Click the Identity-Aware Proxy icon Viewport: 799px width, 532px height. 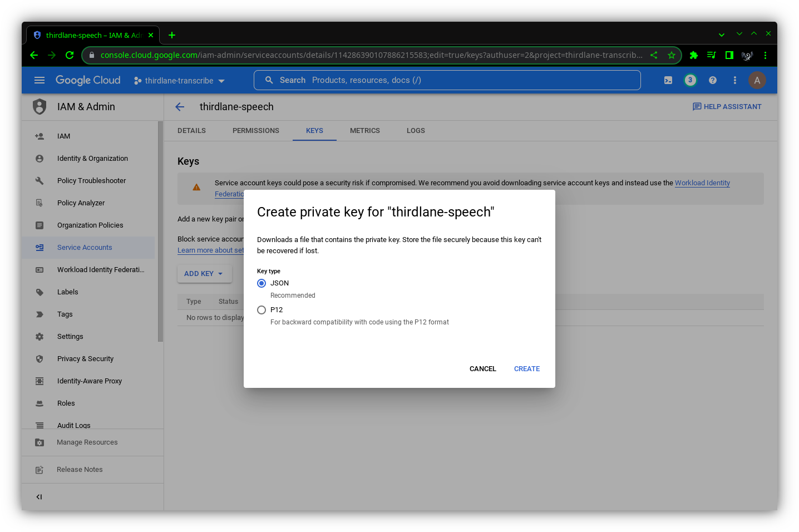(x=40, y=381)
